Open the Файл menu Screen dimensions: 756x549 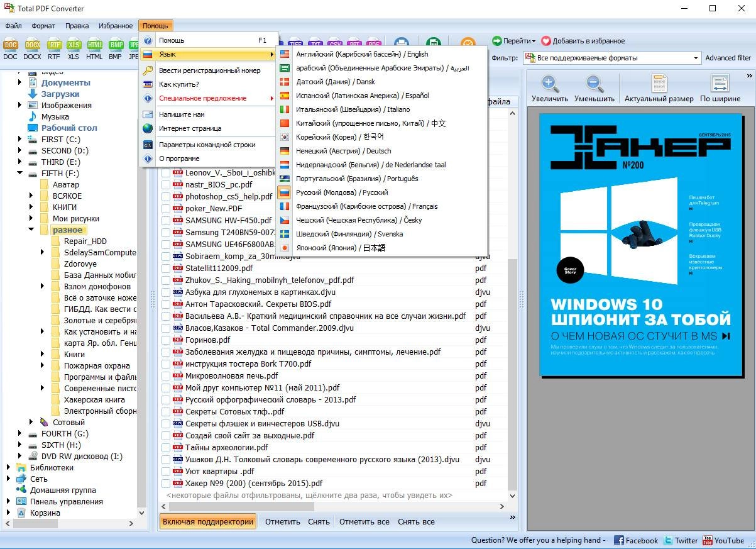(x=13, y=26)
